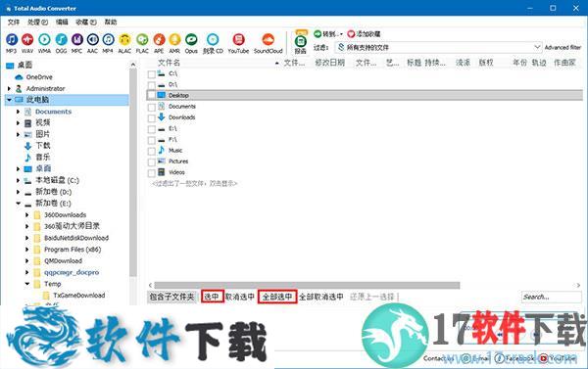Convert to OGG format icon
Image resolution: width=588 pixels, height=369 pixels.
coord(61,43)
